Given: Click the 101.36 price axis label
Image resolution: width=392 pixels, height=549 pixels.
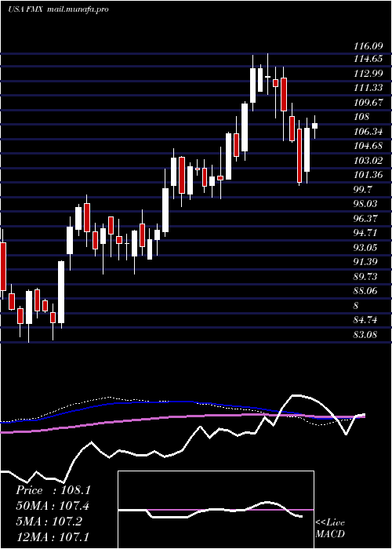Looking at the screenshot, I should click(368, 175).
